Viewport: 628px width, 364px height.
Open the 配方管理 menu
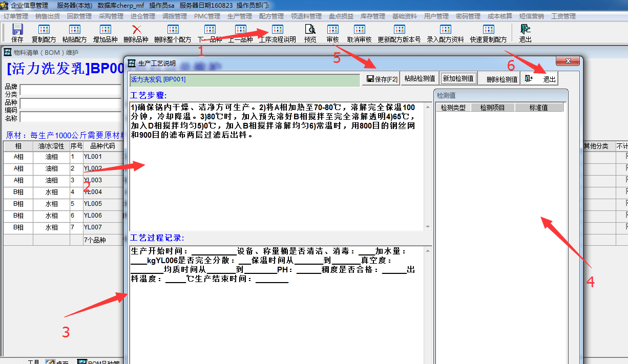tap(271, 16)
